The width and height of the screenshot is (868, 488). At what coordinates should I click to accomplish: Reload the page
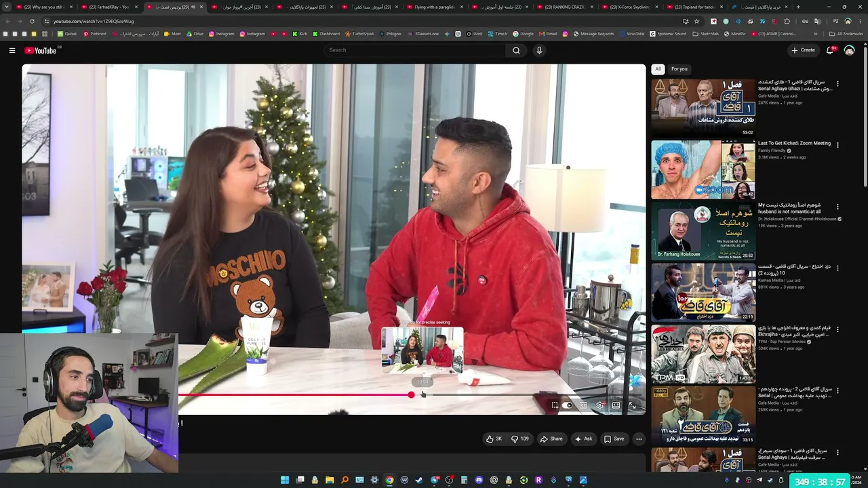coord(32,21)
